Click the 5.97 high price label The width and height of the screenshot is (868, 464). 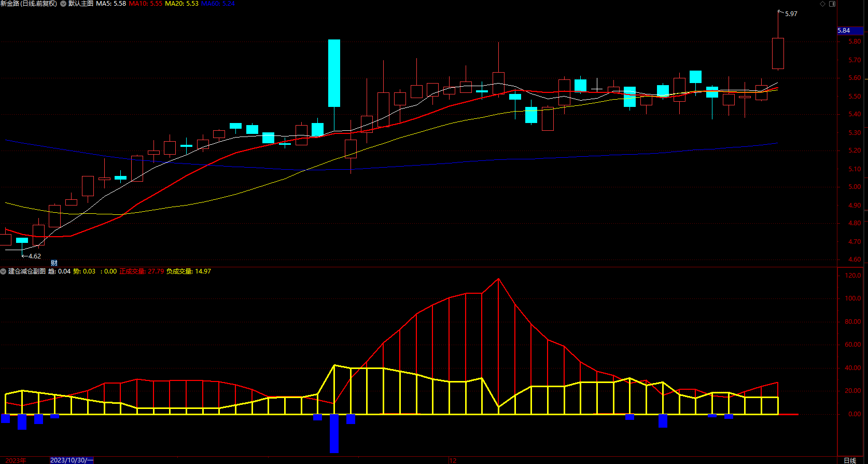(x=791, y=14)
